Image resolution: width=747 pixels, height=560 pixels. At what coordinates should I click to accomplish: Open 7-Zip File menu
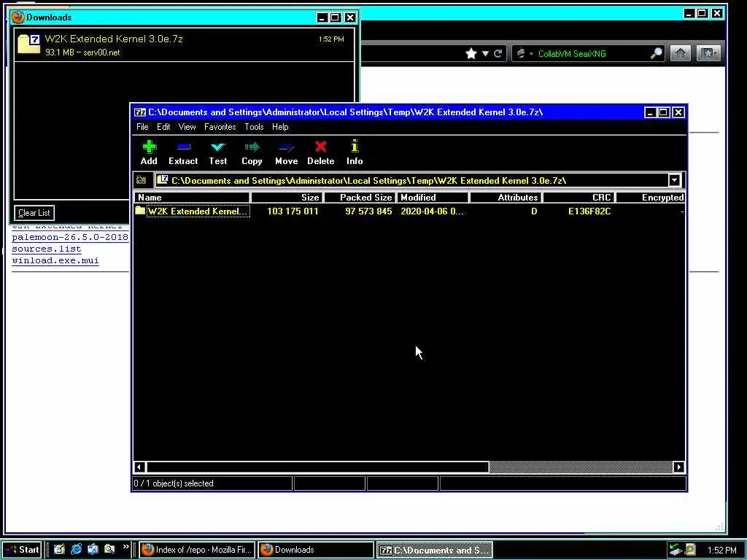[142, 127]
